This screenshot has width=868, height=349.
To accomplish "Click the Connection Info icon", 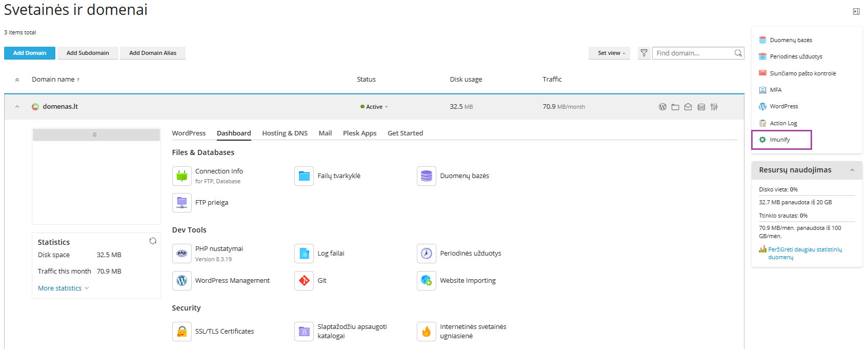I will tap(182, 176).
